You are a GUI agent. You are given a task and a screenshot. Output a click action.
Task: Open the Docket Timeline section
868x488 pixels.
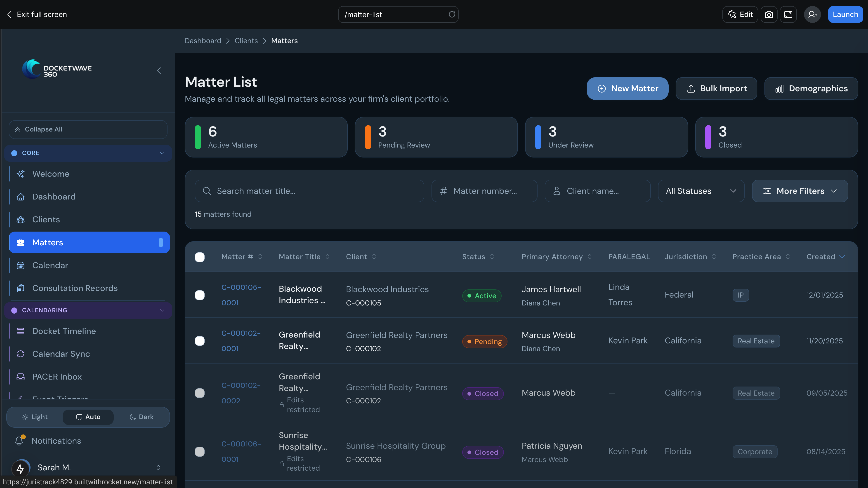click(x=64, y=331)
